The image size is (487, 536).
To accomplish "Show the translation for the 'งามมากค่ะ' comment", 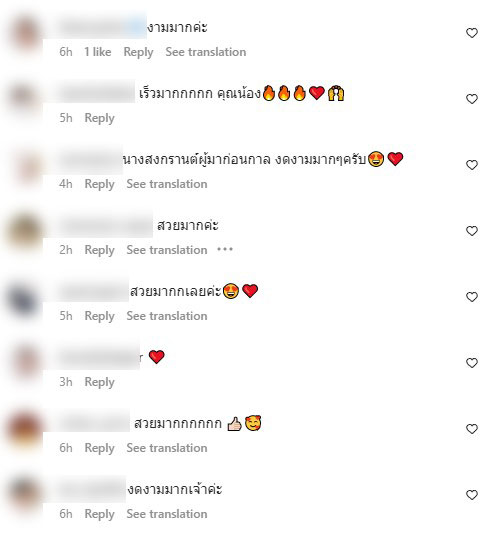I will click(x=206, y=52).
